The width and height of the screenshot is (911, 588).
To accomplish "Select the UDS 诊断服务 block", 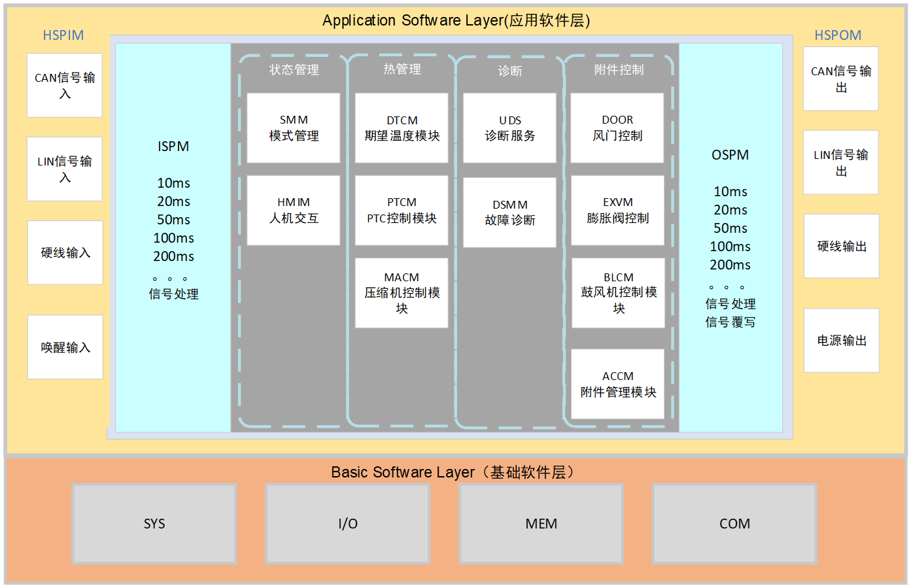I will click(x=509, y=128).
